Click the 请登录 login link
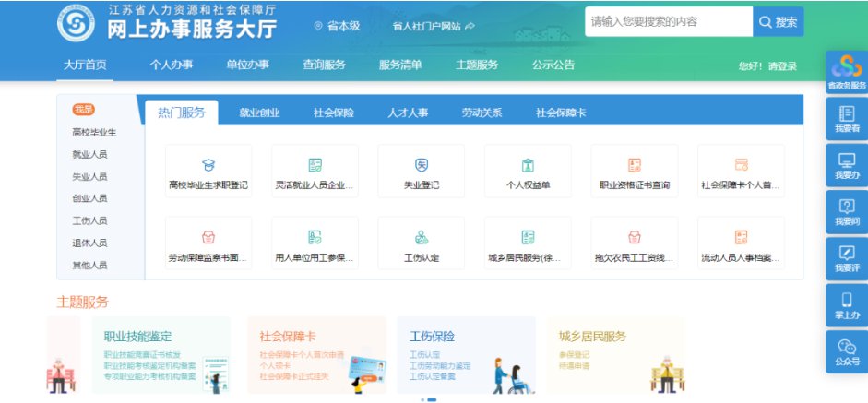 pyautogui.click(x=782, y=66)
